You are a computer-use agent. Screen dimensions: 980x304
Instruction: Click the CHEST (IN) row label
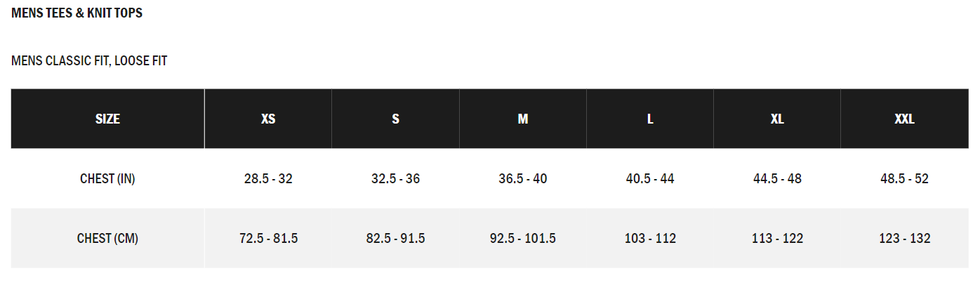coord(107,178)
